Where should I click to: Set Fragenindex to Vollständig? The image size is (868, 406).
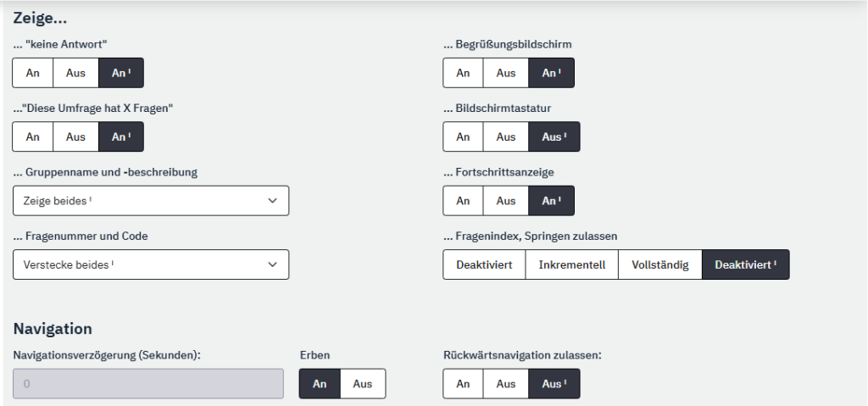(659, 264)
